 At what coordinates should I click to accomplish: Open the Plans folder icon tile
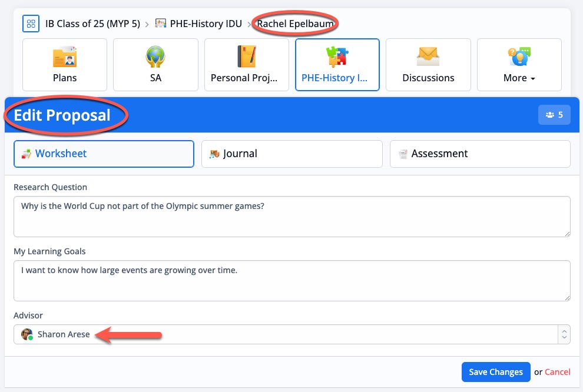(65, 65)
